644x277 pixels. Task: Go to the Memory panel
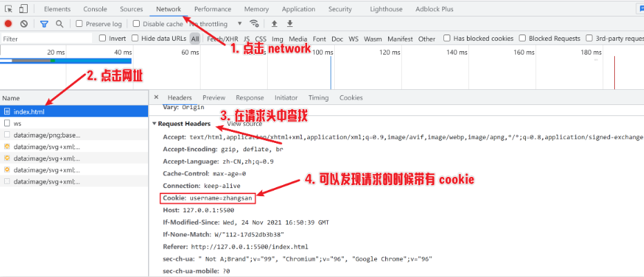[x=257, y=9]
